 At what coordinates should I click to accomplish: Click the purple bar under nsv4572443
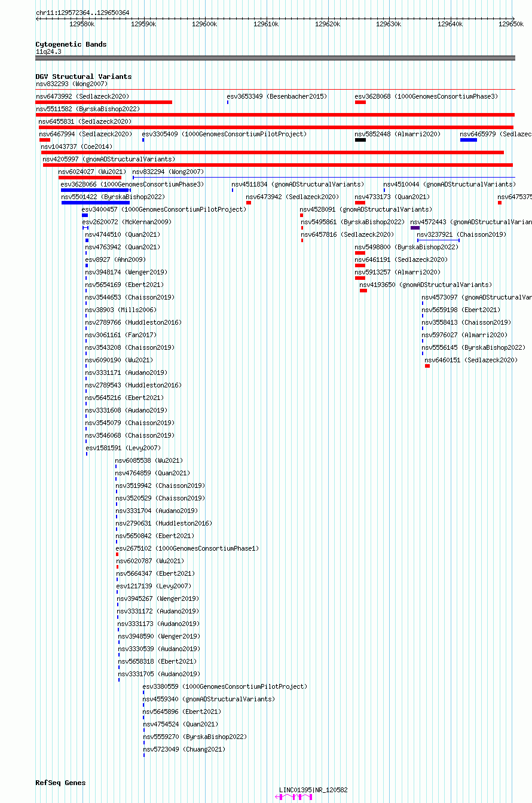[x=415, y=228]
